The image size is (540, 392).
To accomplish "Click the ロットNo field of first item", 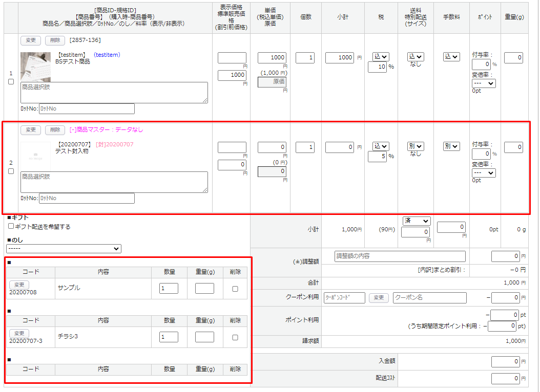I will tap(86, 108).
